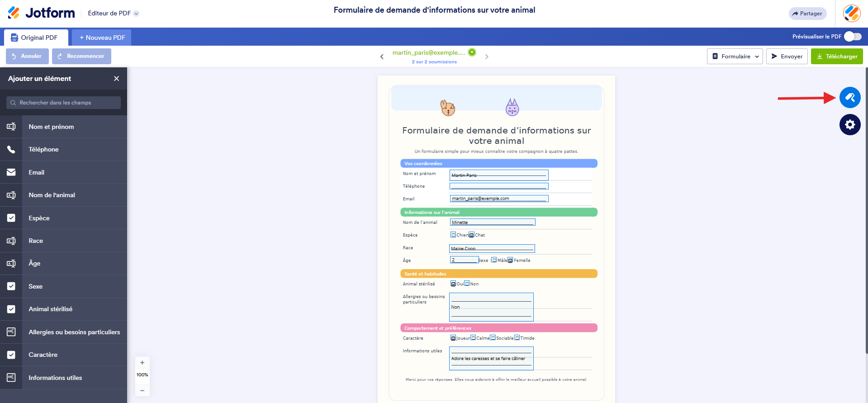Click the Santé et habitudes header
The height and width of the screenshot is (403, 868).
[499, 274]
